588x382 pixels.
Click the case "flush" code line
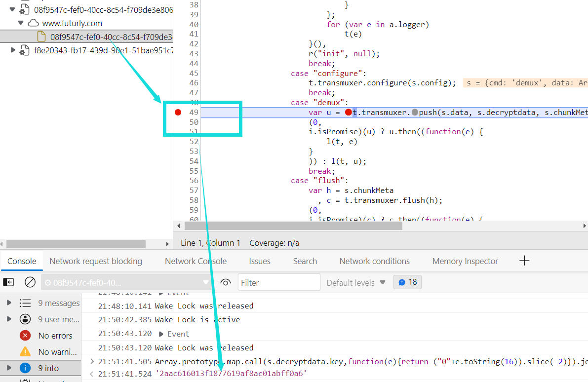(319, 180)
